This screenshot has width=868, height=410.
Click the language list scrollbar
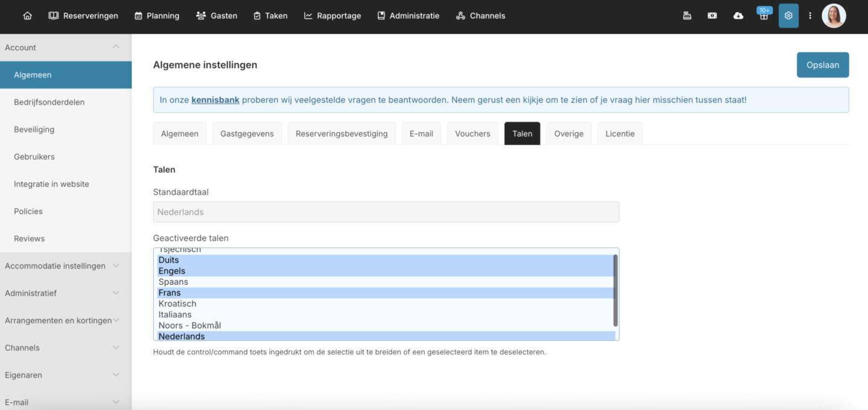tap(615, 290)
